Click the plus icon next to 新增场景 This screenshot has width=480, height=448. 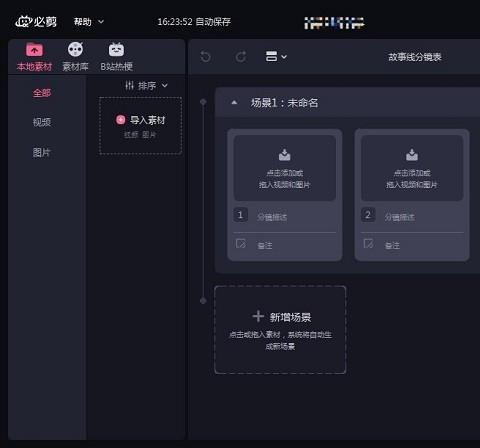258,316
